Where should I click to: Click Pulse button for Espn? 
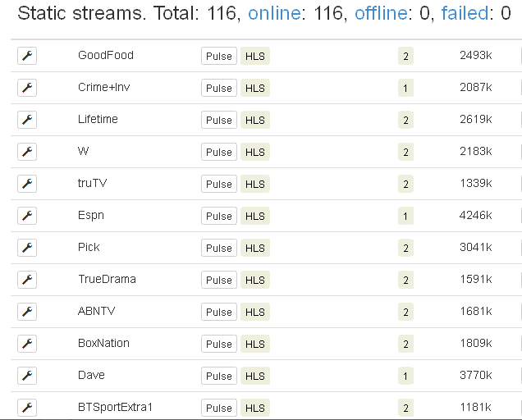pos(219,215)
